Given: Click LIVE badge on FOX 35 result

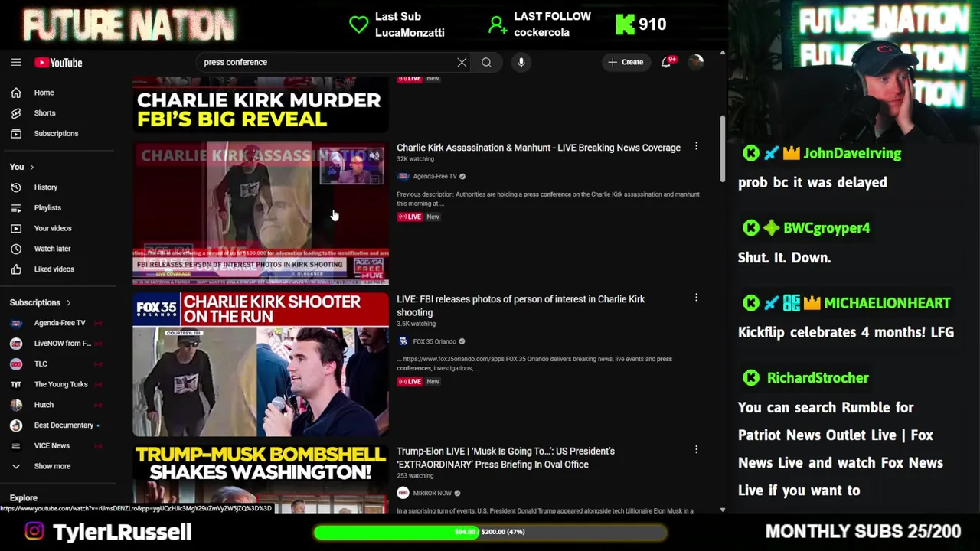Looking at the screenshot, I should [410, 381].
